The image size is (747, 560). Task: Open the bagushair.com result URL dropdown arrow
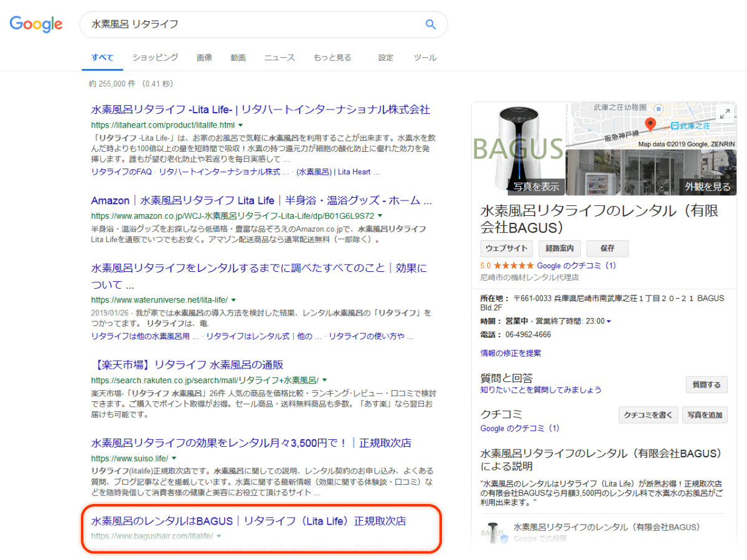point(218,536)
